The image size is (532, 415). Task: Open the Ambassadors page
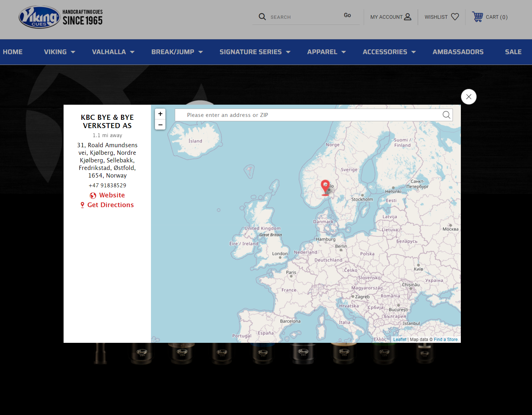[x=458, y=52]
